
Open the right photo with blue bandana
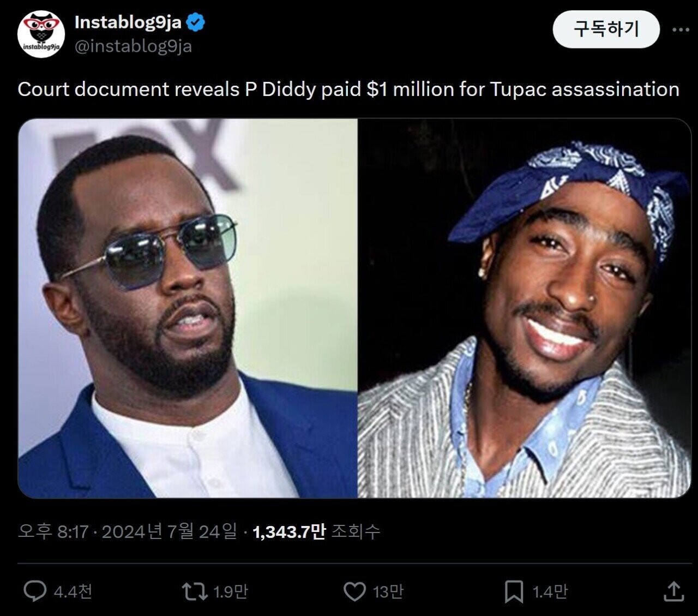[525, 308]
